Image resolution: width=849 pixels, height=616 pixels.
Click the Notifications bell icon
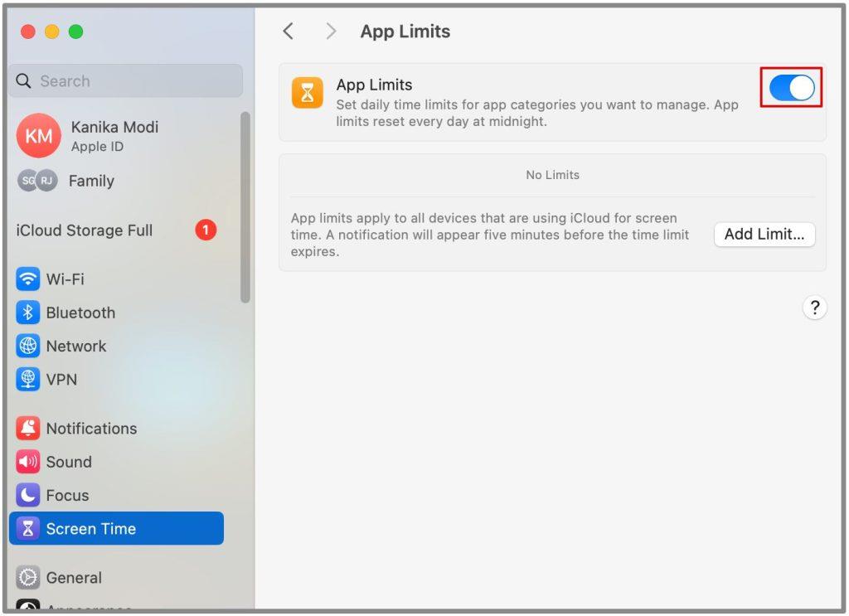[27, 428]
